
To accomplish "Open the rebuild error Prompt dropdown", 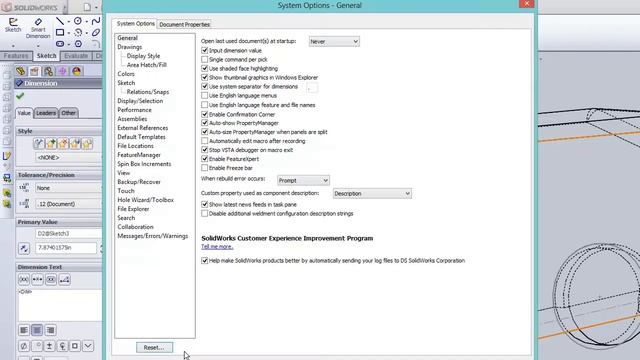I will pos(303,180).
